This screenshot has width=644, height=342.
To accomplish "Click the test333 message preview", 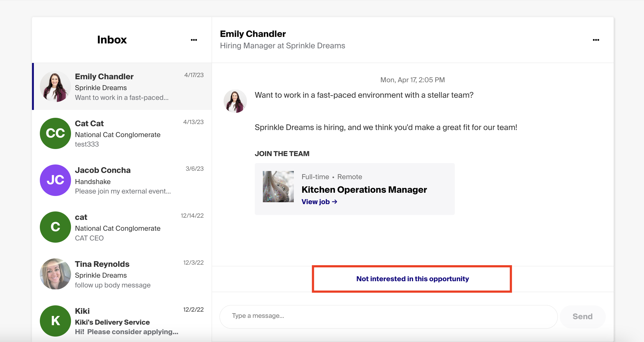I will coord(87,144).
